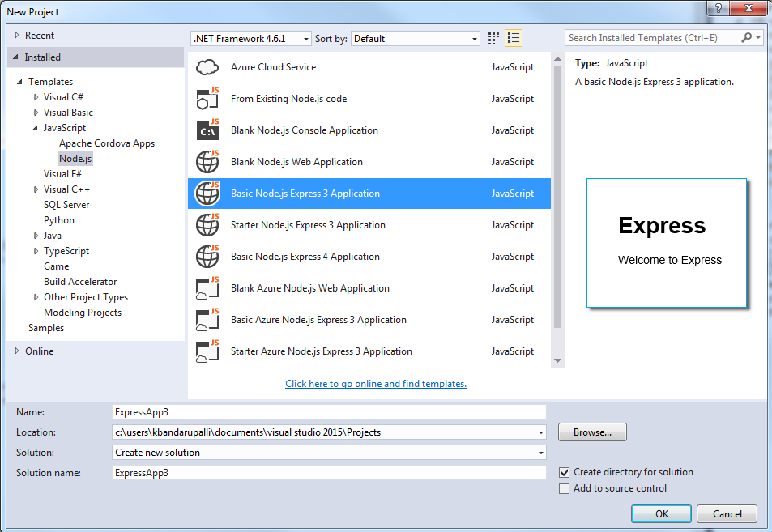Expand the Visual Basic node arrow
This screenshot has width=772, height=532.
(x=36, y=113)
